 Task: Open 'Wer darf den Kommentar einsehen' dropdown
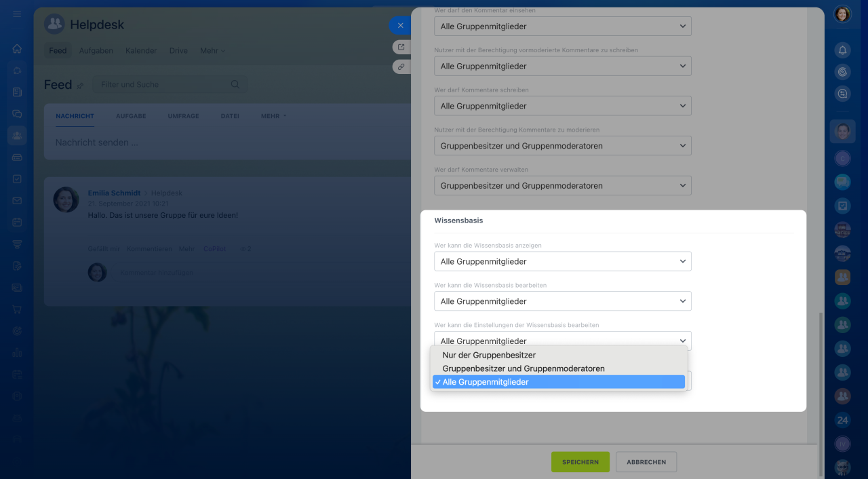click(563, 26)
